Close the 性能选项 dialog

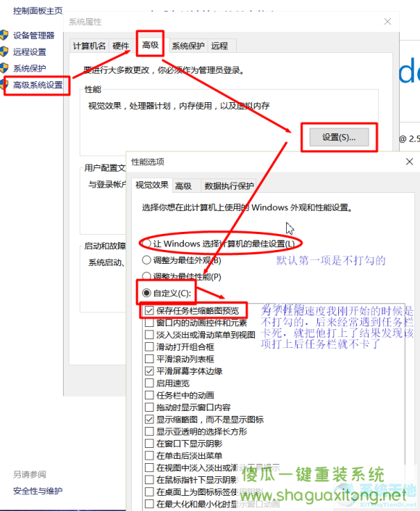[x=409, y=162]
